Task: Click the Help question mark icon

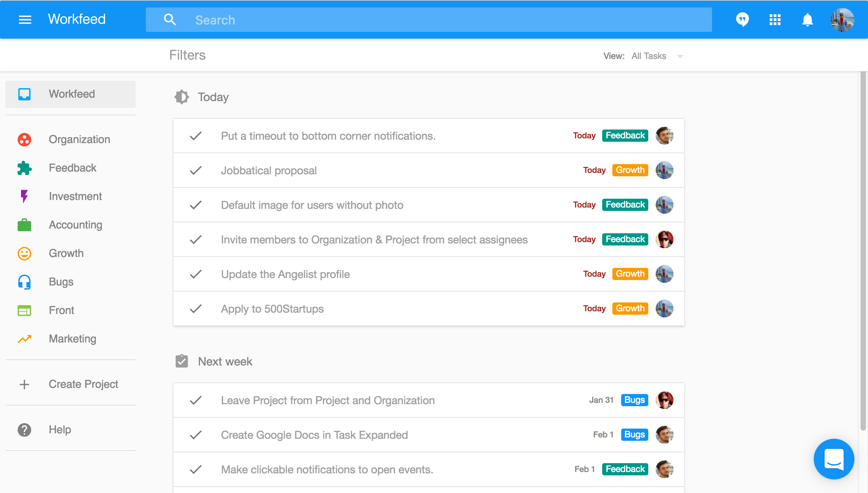Action: click(24, 430)
